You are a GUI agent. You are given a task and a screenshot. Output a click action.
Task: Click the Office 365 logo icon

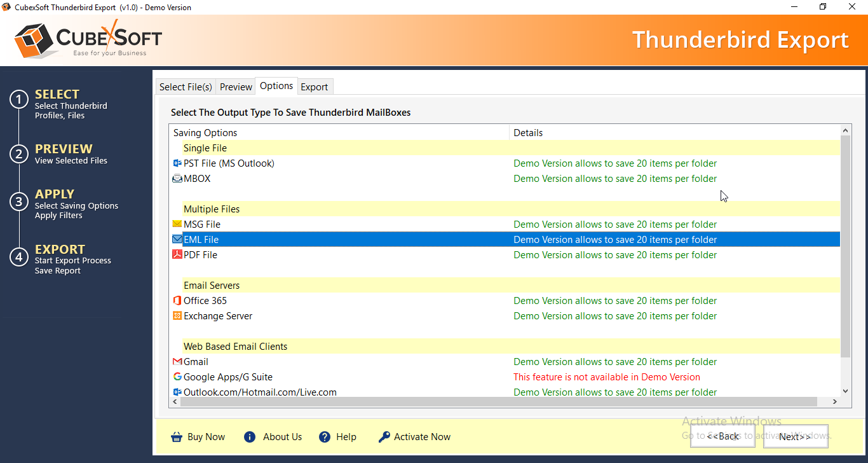pos(177,300)
